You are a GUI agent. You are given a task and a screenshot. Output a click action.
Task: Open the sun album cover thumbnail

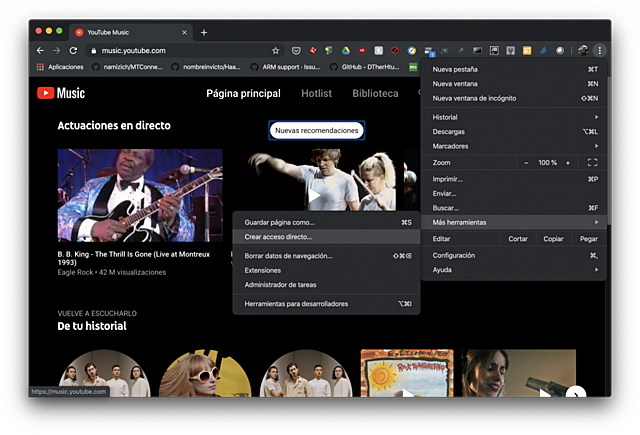click(x=407, y=373)
